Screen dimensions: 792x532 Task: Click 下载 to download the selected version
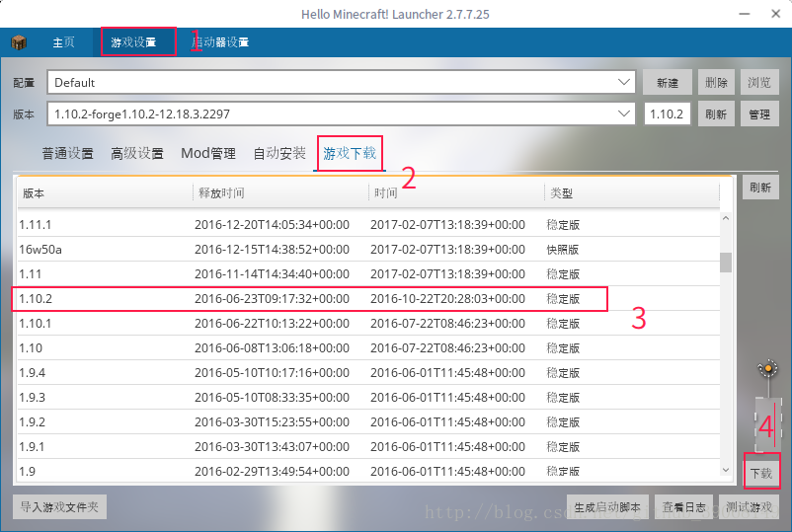(x=760, y=473)
